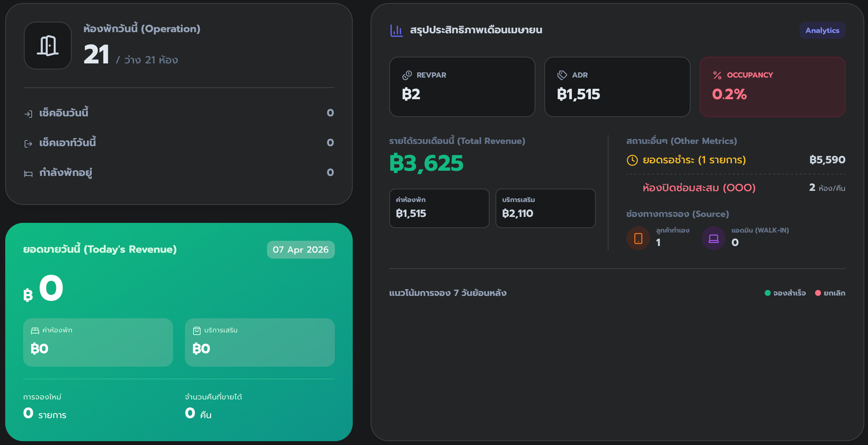Select the 07 Apr 2026 date badge
This screenshot has height=445, width=868.
pos(301,250)
